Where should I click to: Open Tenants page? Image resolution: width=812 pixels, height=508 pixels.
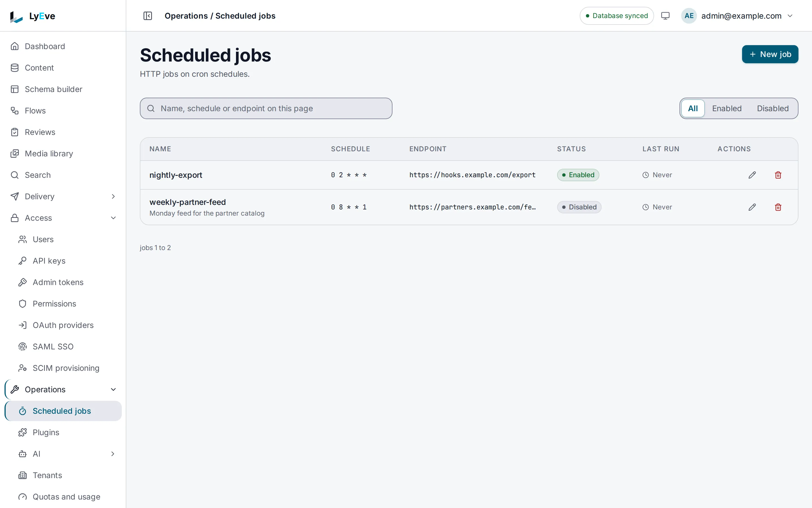63,476
